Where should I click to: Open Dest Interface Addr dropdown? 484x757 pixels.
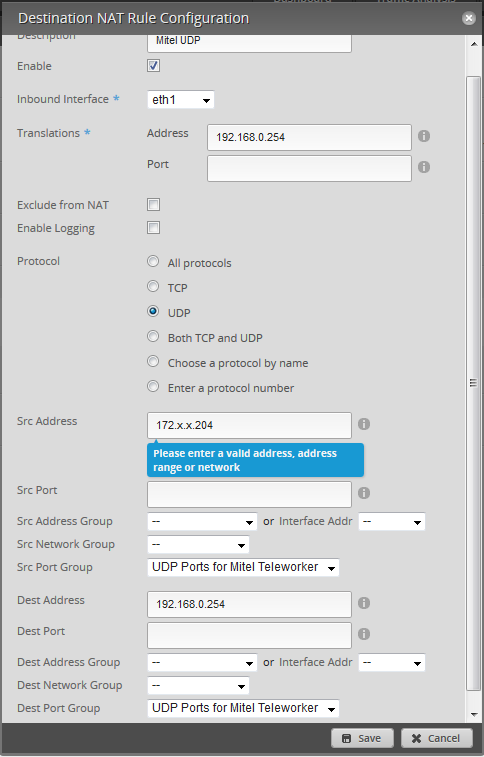[x=392, y=662]
